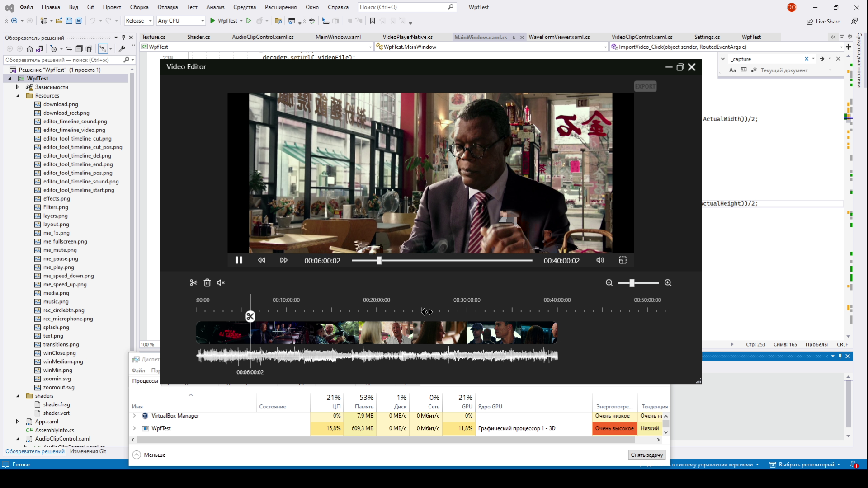Click the Home icon in Solution Explorer toolbar

click(29, 49)
